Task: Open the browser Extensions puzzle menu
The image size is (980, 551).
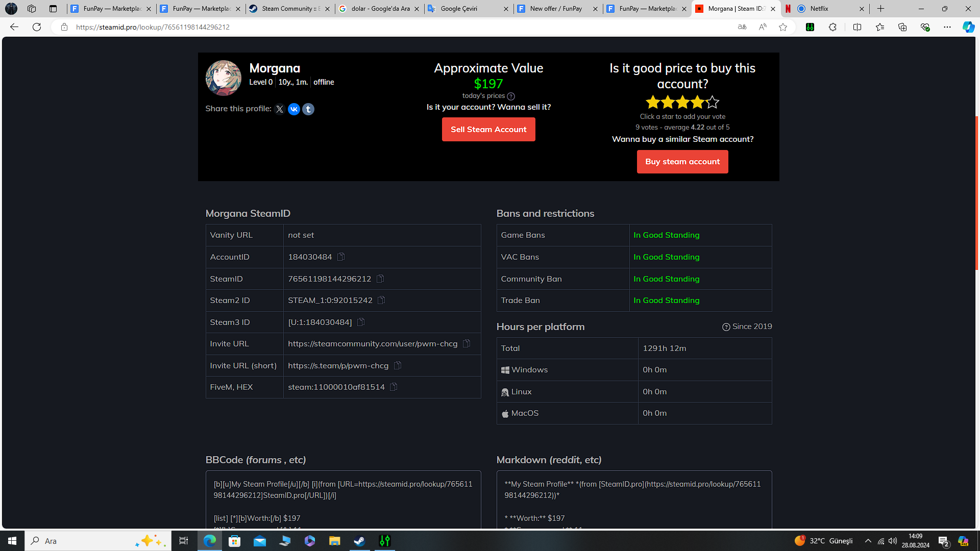Action: click(x=832, y=27)
